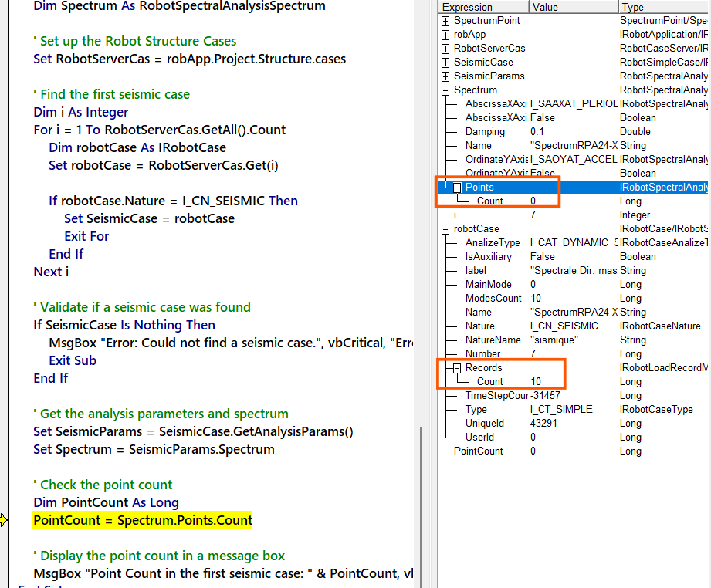Click the highlighted PointCount = Spectrum.Points.Count line
Image resolution: width=711 pixels, height=588 pixels.
(x=142, y=520)
